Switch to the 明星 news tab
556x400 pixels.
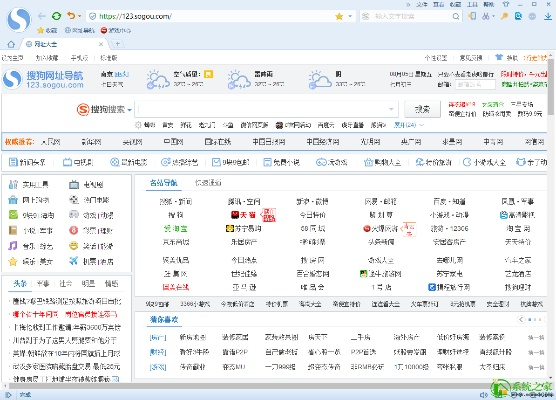[88, 283]
